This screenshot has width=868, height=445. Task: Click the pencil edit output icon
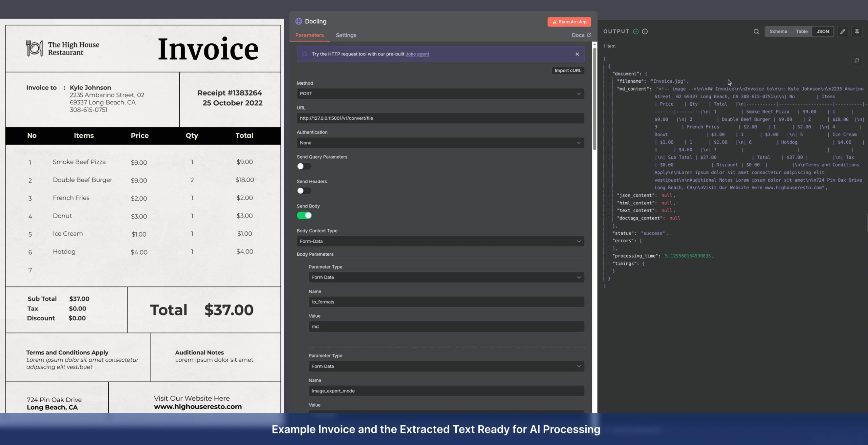point(843,32)
